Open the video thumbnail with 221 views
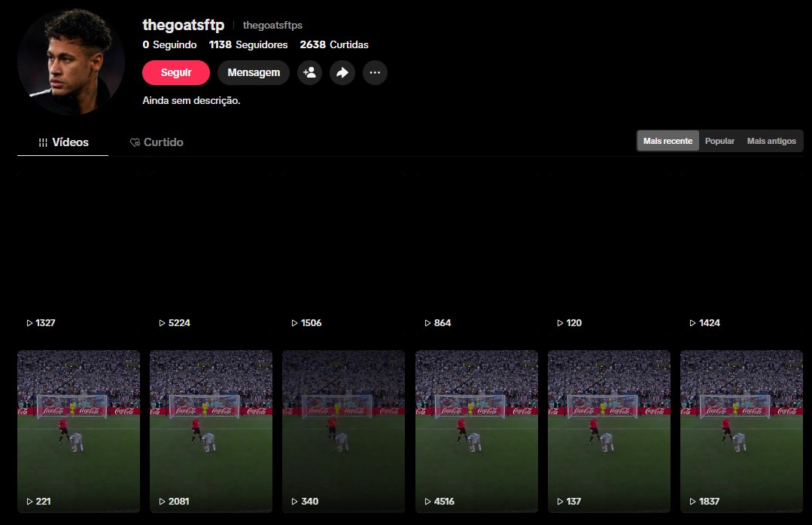 tap(78, 429)
